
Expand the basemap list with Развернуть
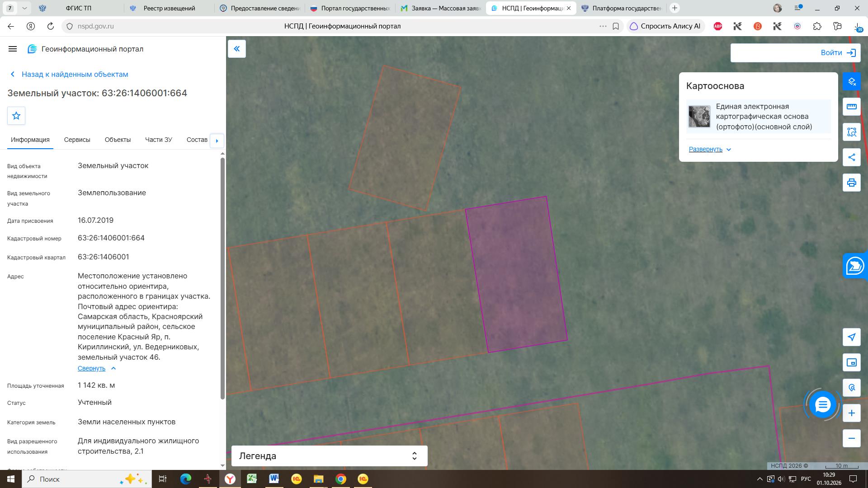[x=710, y=149]
